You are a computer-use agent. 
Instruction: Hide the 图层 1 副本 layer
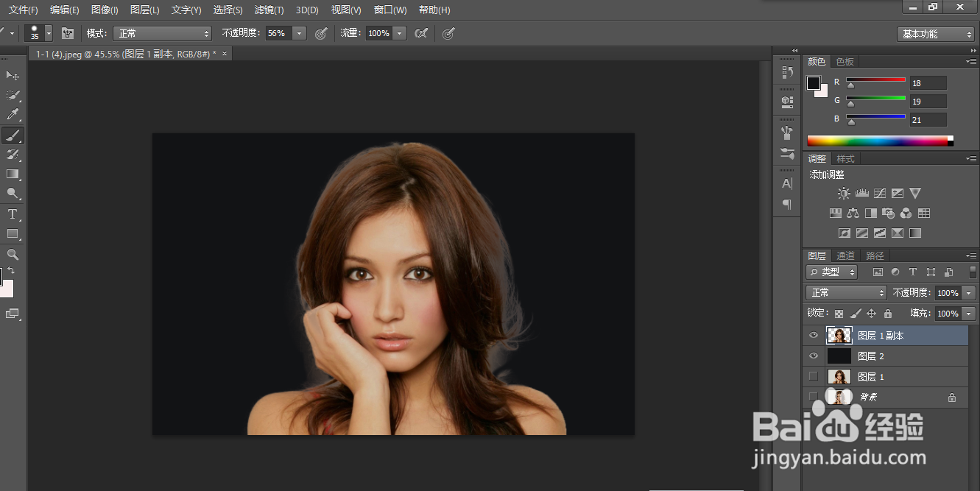point(814,336)
